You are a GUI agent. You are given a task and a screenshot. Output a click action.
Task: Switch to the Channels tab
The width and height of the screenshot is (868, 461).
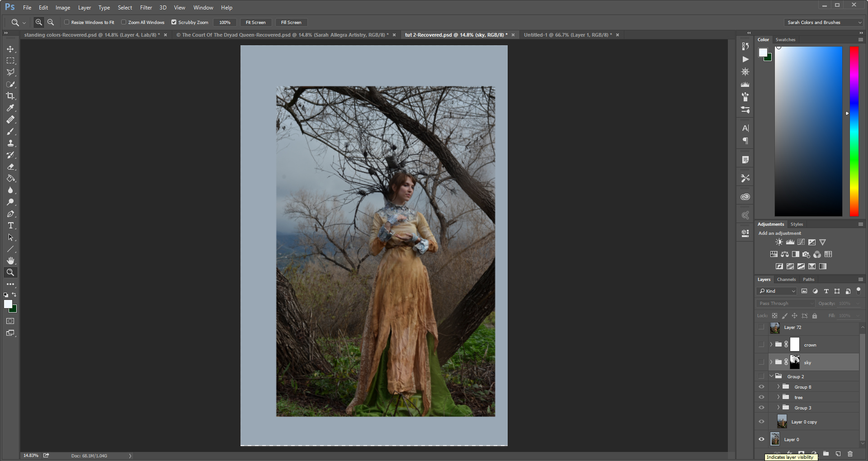(786, 280)
